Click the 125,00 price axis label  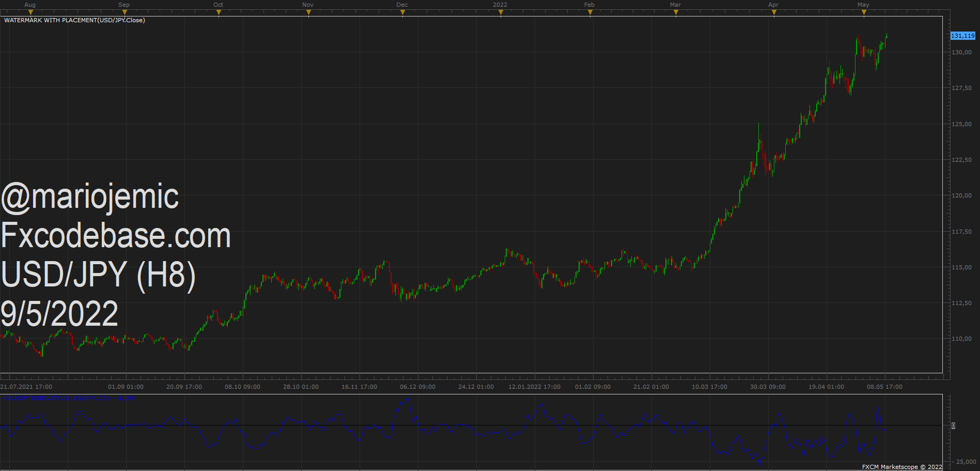click(x=961, y=124)
